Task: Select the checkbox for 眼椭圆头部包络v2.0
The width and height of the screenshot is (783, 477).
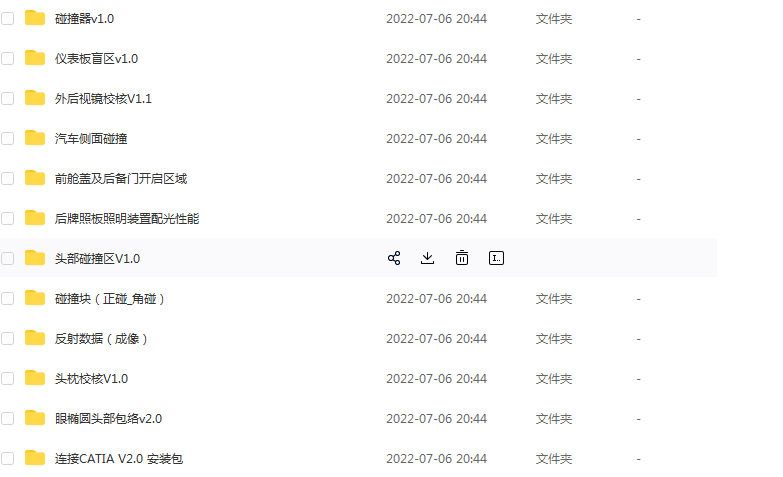Action: point(7,418)
